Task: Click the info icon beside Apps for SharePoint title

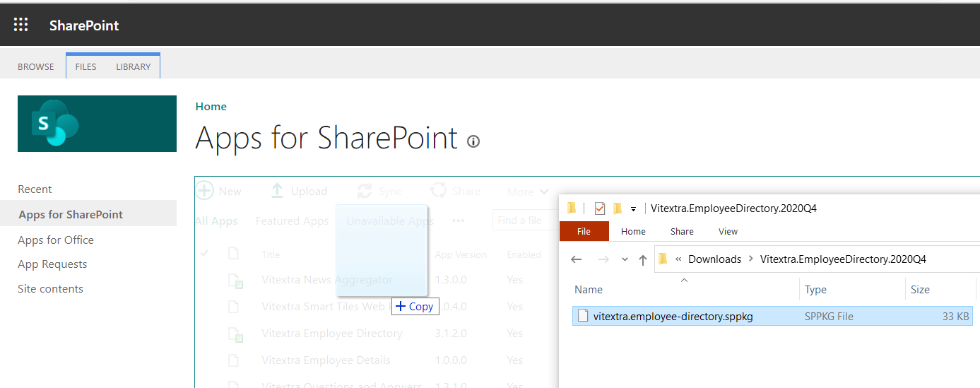Action: point(473,141)
